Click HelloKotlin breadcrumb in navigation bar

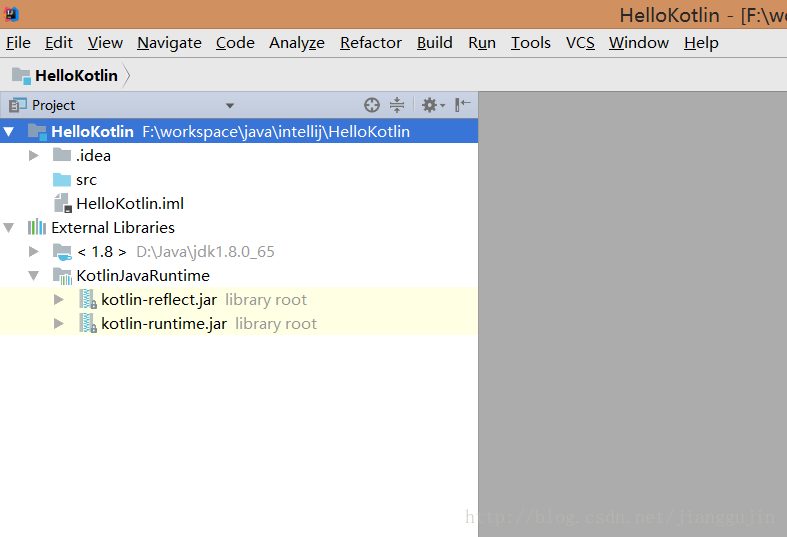76,76
